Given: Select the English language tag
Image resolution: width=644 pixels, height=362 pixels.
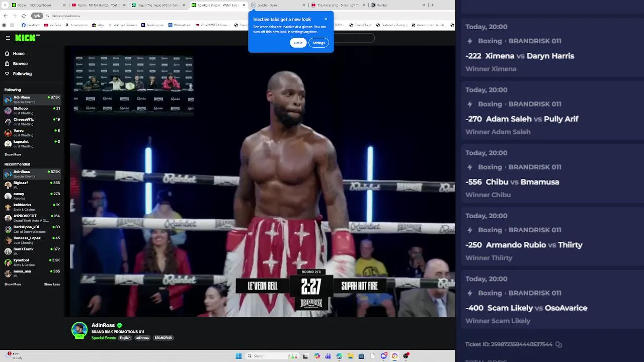Looking at the screenshot, I should [125, 338].
